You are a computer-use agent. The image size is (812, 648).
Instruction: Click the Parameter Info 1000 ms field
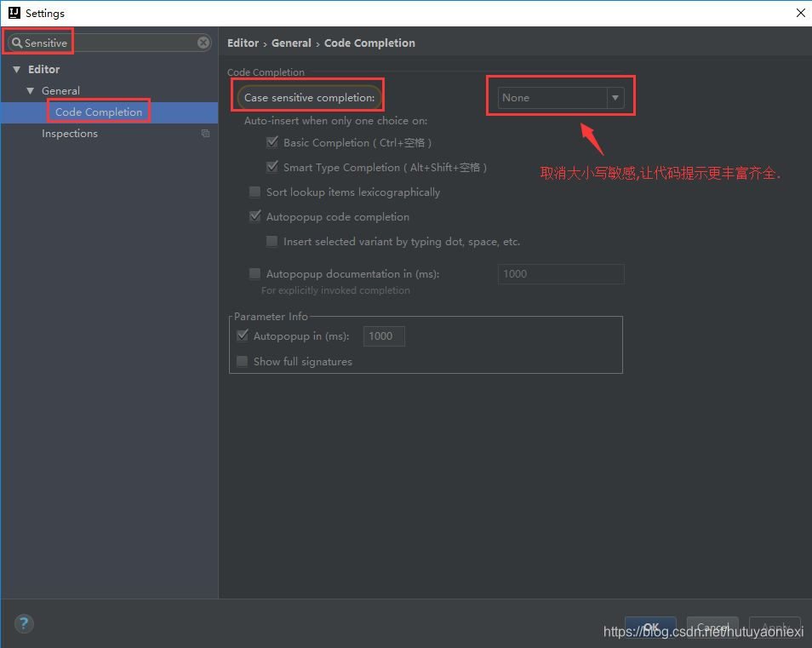pyautogui.click(x=384, y=336)
